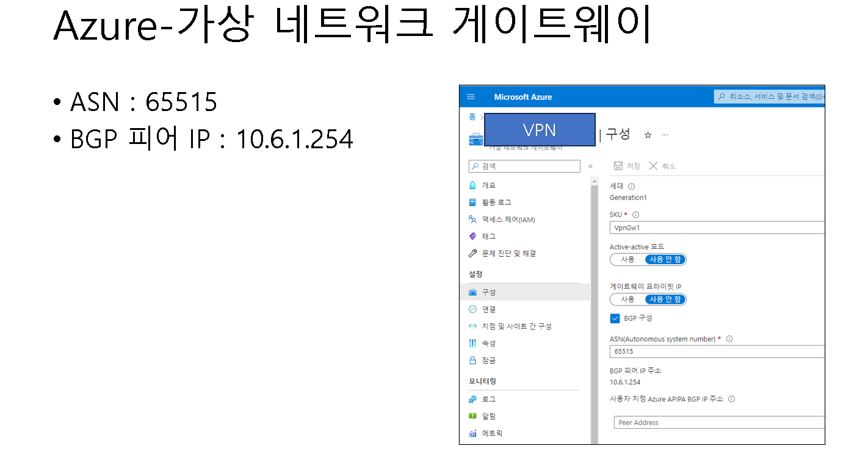
Task: Click slide title 'Azure-가상 네트워크 게이트웨이'
Action: [353, 26]
